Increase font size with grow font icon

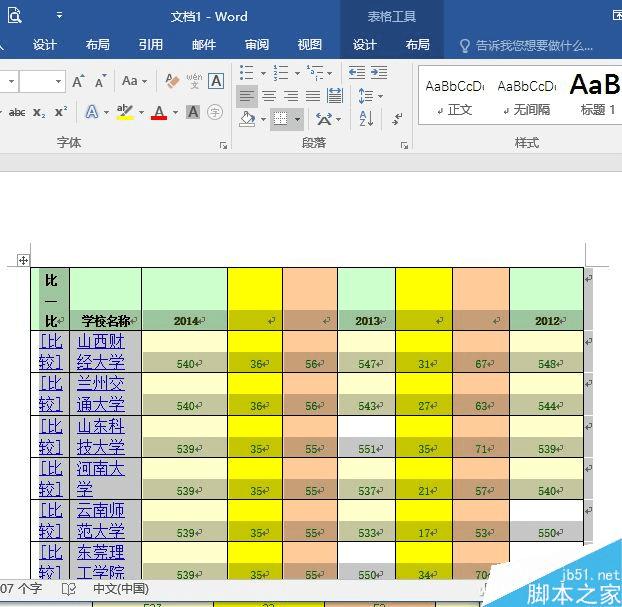79,81
